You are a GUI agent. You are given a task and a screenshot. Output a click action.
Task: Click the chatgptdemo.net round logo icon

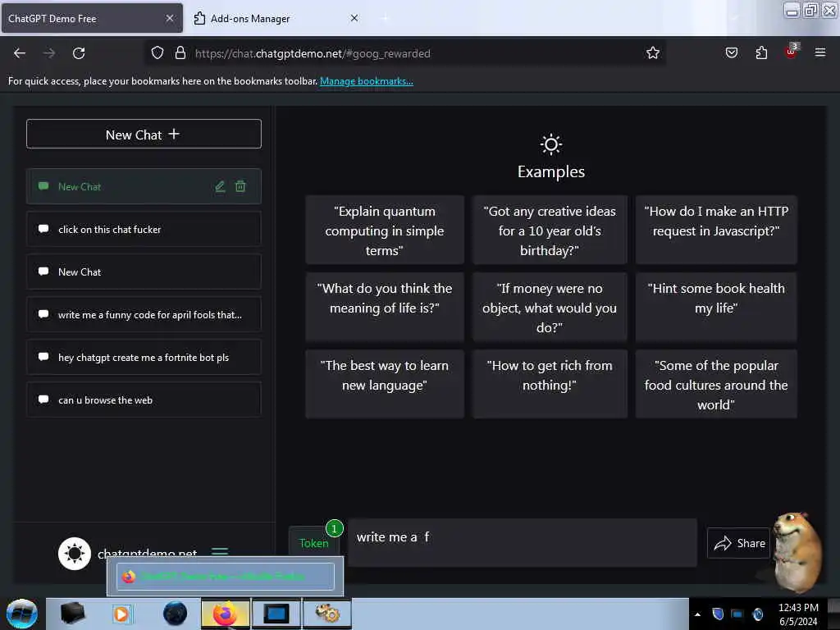(75, 554)
